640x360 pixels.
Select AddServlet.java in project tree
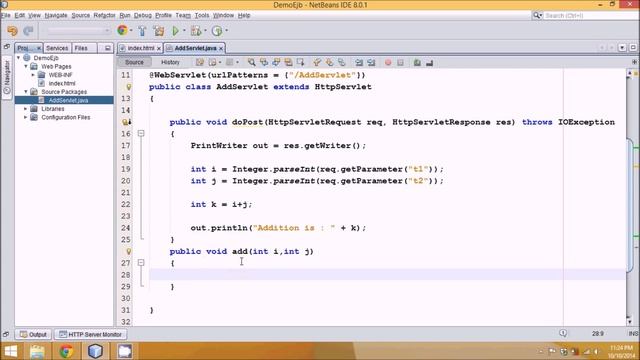coord(68,100)
